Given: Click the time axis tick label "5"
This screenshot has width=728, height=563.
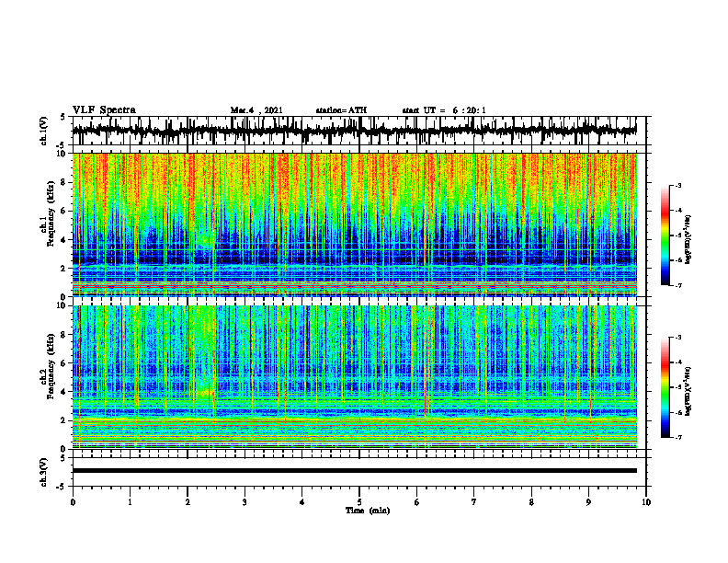Looking at the screenshot, I should coord(359,502).
